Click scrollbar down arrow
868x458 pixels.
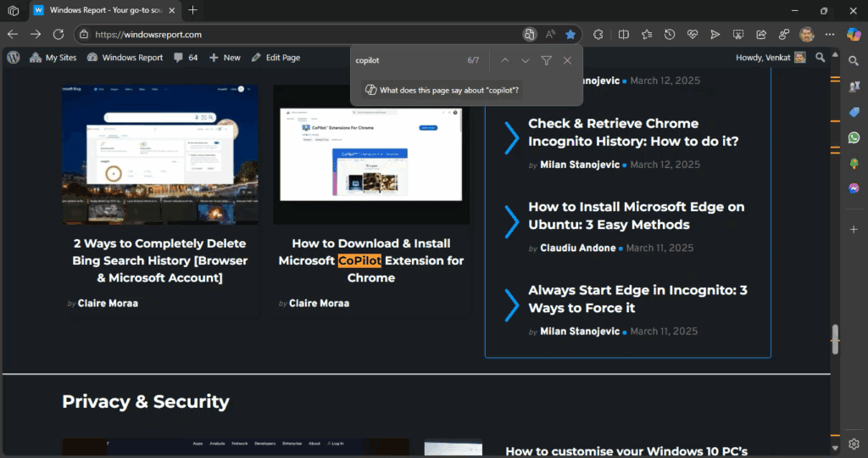click(835, 448)
